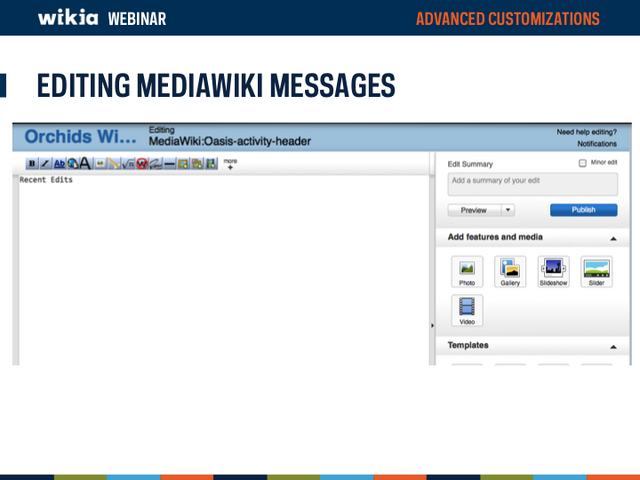Insert headline with large A icon
The image size is (640, 480).
(86, 164)
